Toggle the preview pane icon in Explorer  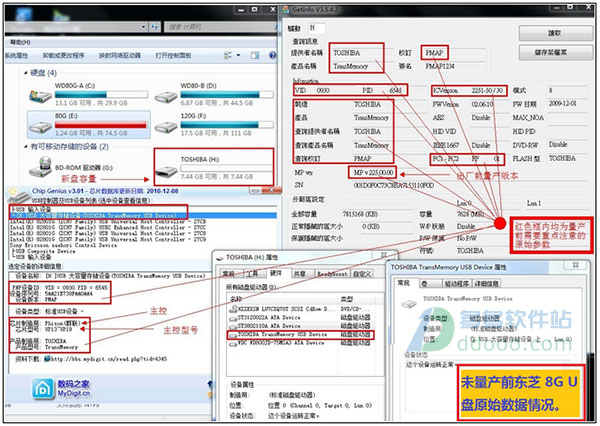(255, 56)
